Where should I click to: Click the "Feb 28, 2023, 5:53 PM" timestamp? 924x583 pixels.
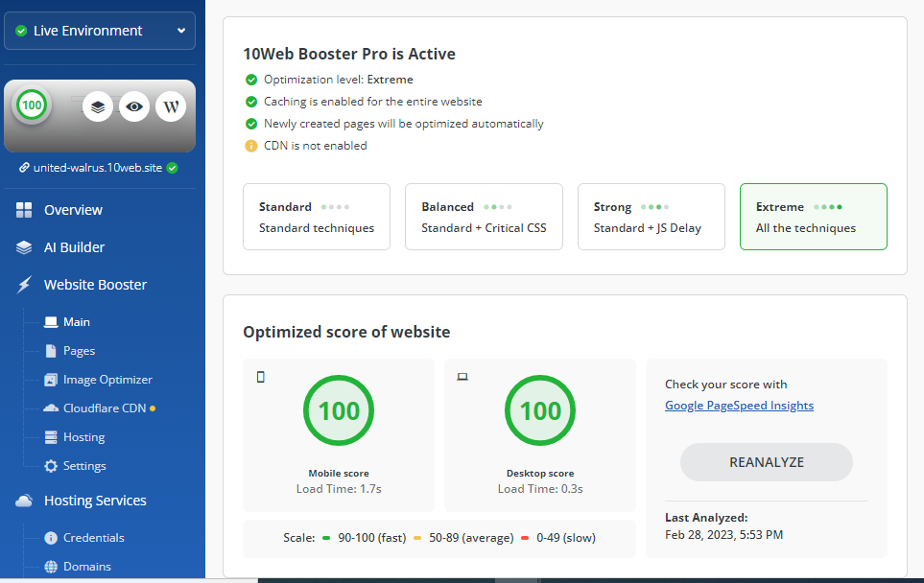coord(724,535)
